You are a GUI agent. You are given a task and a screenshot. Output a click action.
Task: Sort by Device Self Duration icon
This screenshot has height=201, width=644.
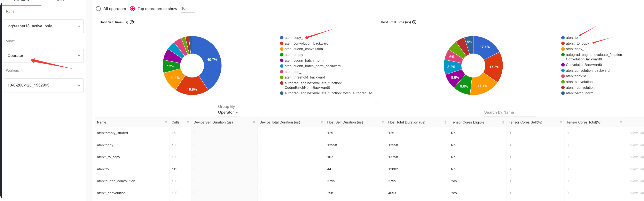254,122
